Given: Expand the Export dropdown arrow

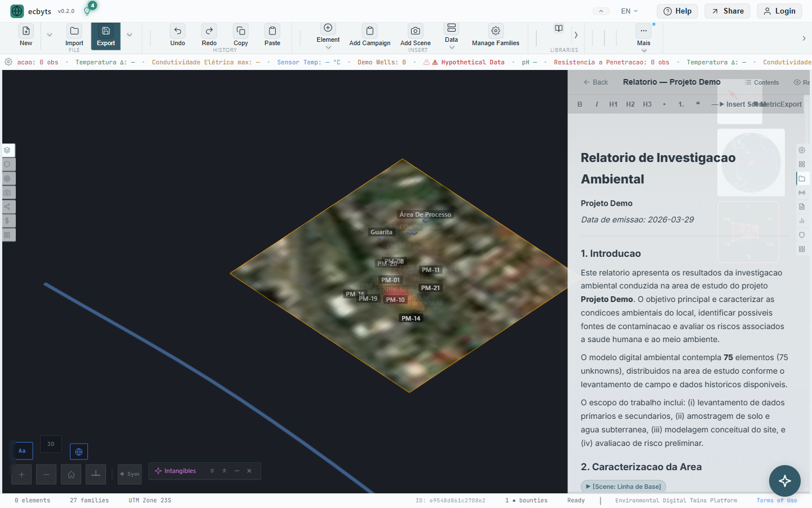Looking at the screenshot, I should tap(129, 35).
